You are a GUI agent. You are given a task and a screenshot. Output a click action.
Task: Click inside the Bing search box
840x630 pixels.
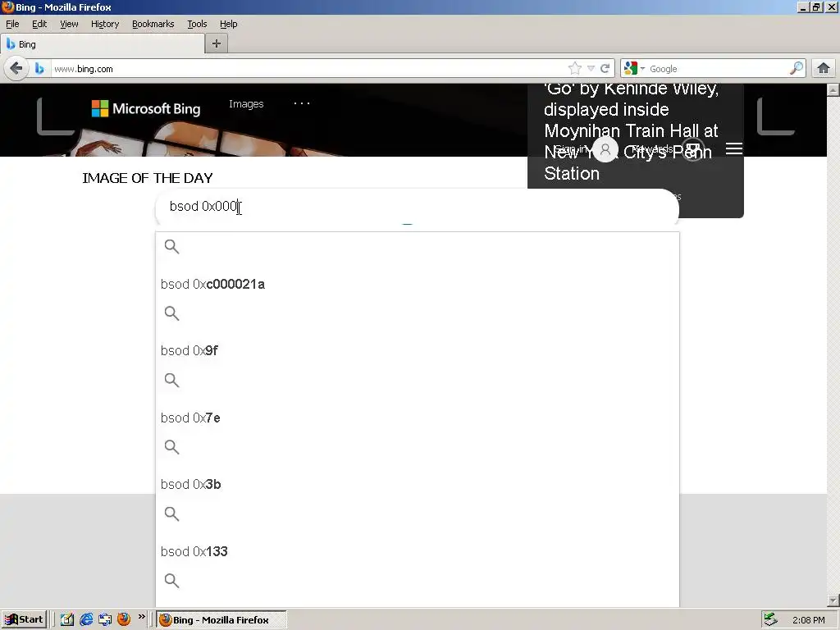pos(417,207)
